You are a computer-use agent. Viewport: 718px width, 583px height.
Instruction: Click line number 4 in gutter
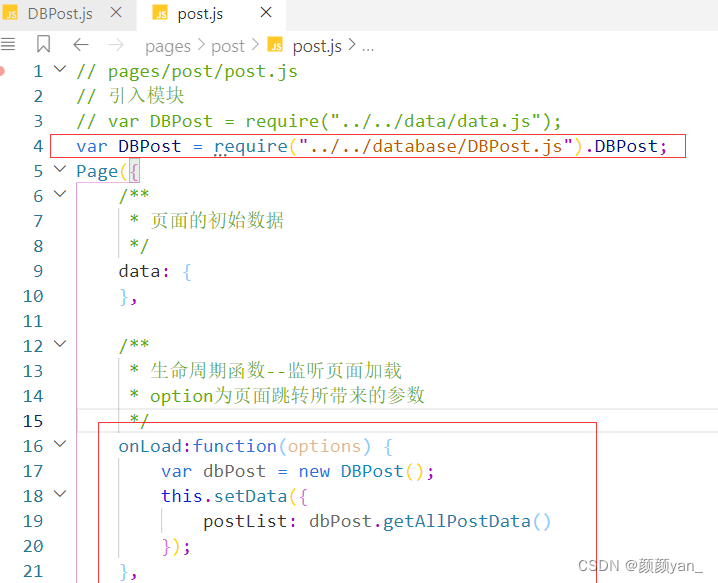pyautogui.click(x=38, y=146)
